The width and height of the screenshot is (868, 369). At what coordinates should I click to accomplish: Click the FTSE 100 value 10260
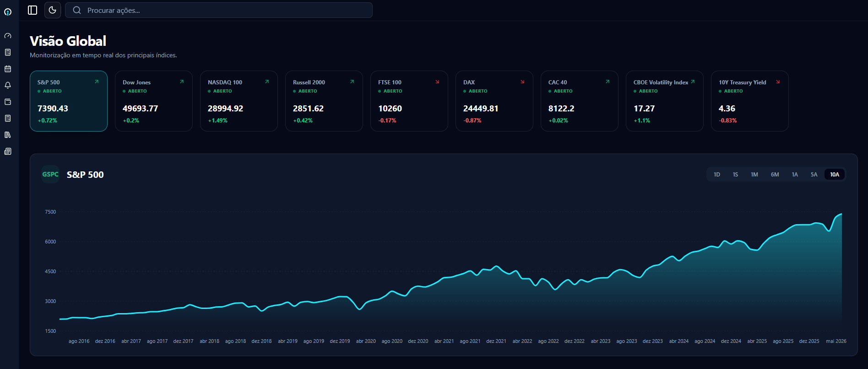point(390,109)
